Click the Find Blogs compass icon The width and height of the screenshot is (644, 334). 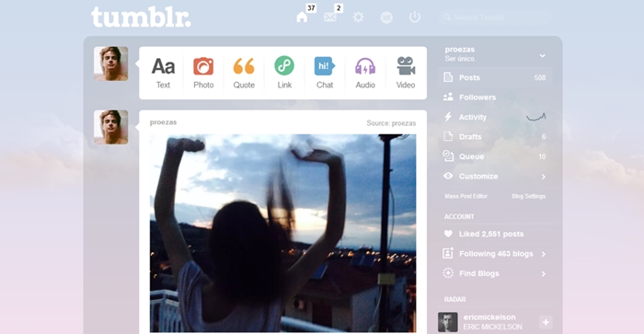point(448,272)
